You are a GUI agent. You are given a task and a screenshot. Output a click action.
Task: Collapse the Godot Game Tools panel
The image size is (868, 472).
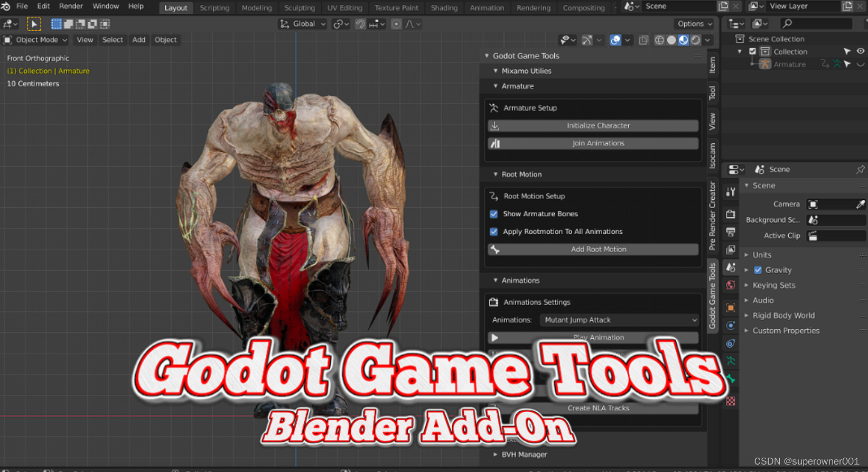487,55
